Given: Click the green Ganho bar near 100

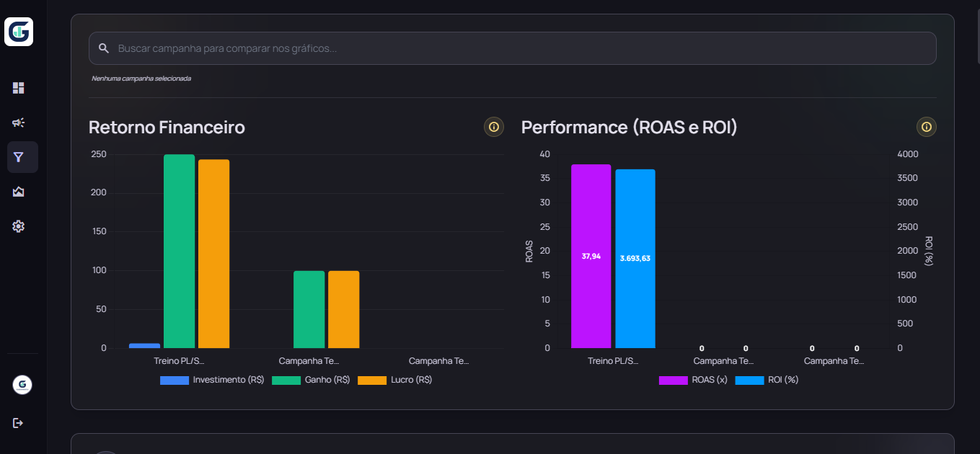Looking at the screenshot, I should tap(309, 310).
